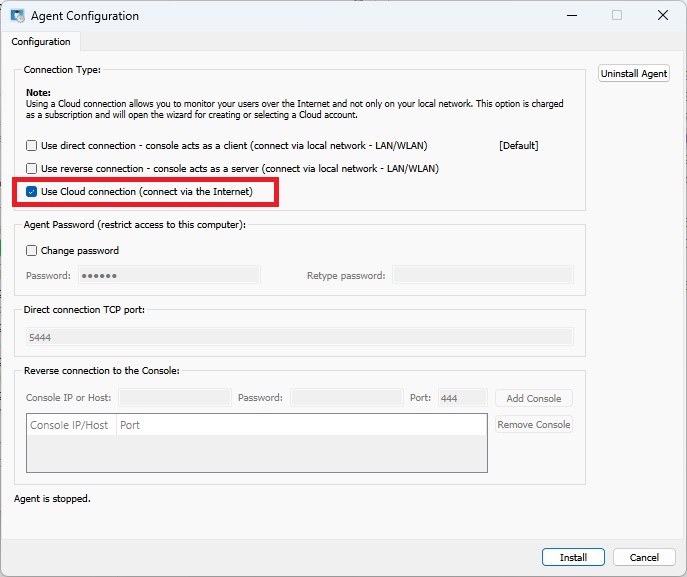Click the Install button
This screenshot has height=577, width=687.
click(573, 557)
